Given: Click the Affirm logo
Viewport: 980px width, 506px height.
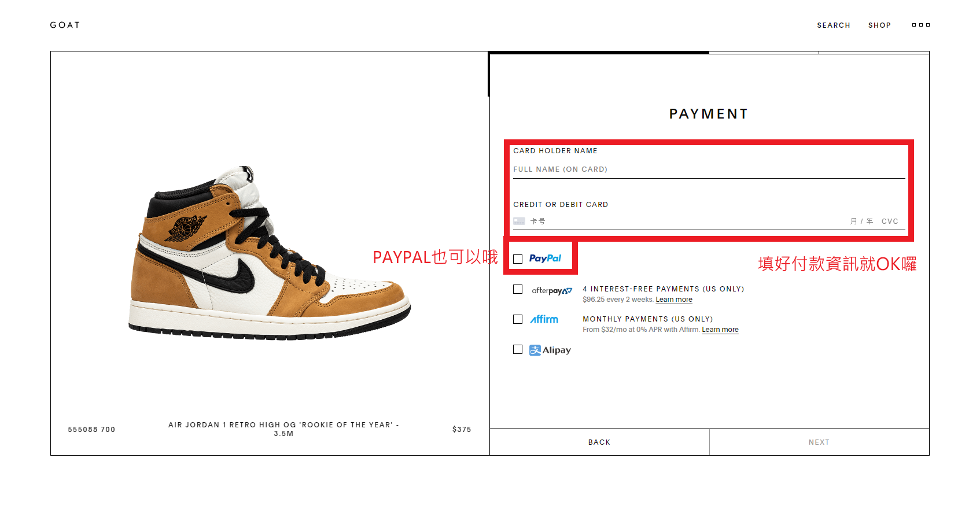Looking at the screenshot, I should click(544, 319).
